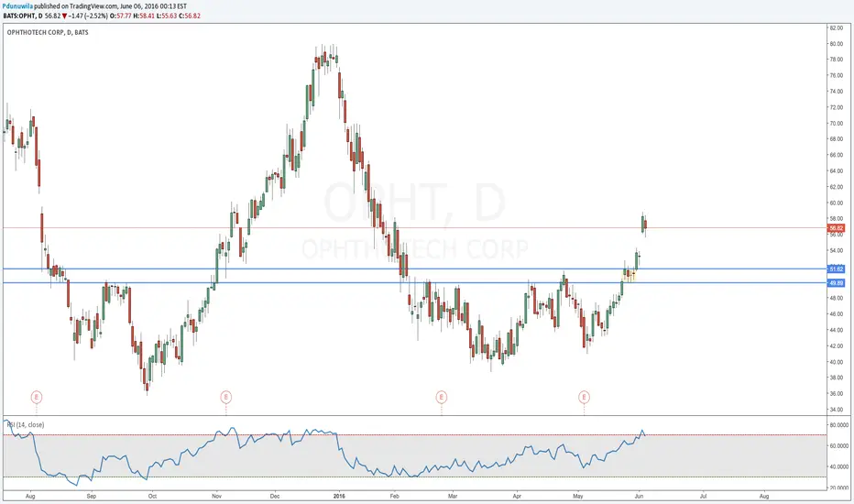Click the 34.00 label on price axis
Screen dimensions: 854x504
point(836,410)
